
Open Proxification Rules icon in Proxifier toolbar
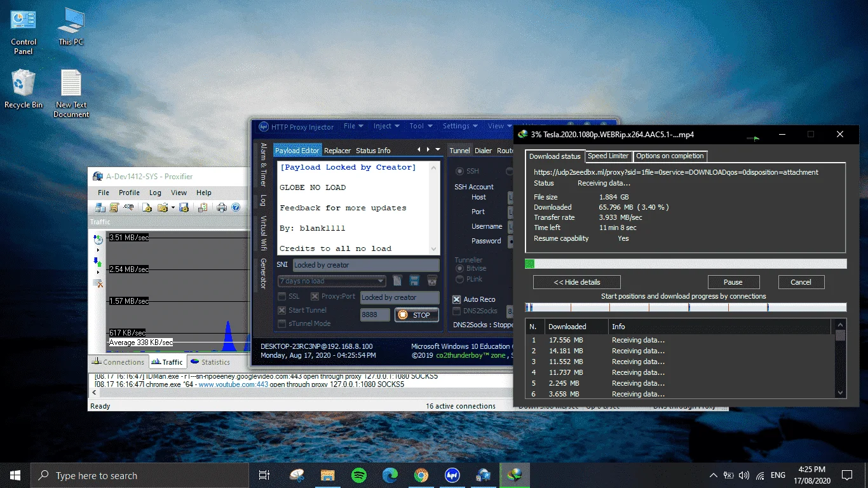pos(114,207)
